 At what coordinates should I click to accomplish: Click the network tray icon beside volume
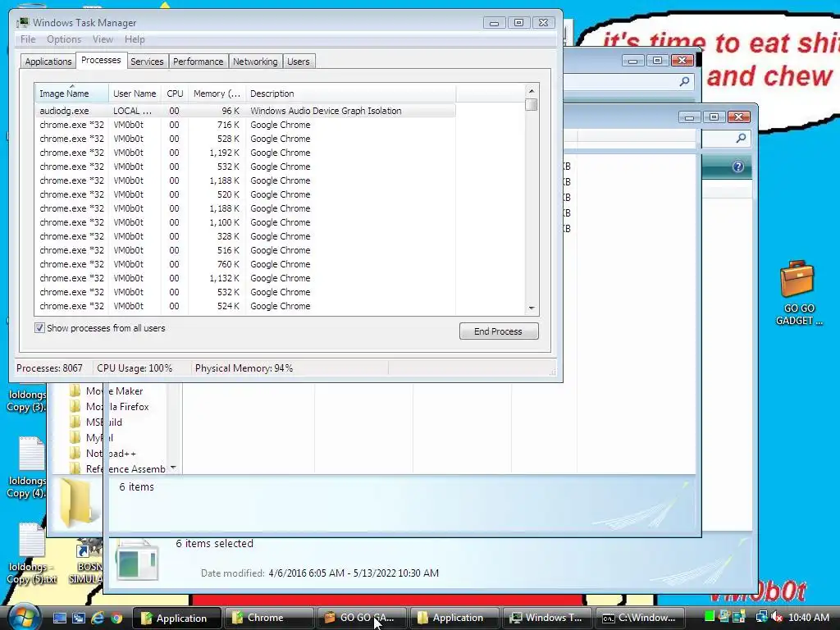761,617
